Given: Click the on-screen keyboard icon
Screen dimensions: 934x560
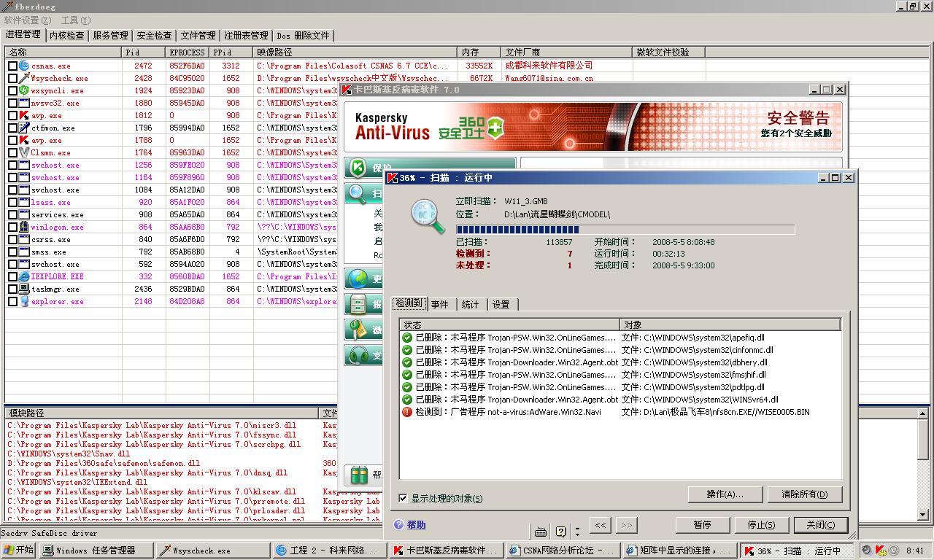Looking at the screenshot, I should pos(541,531).
